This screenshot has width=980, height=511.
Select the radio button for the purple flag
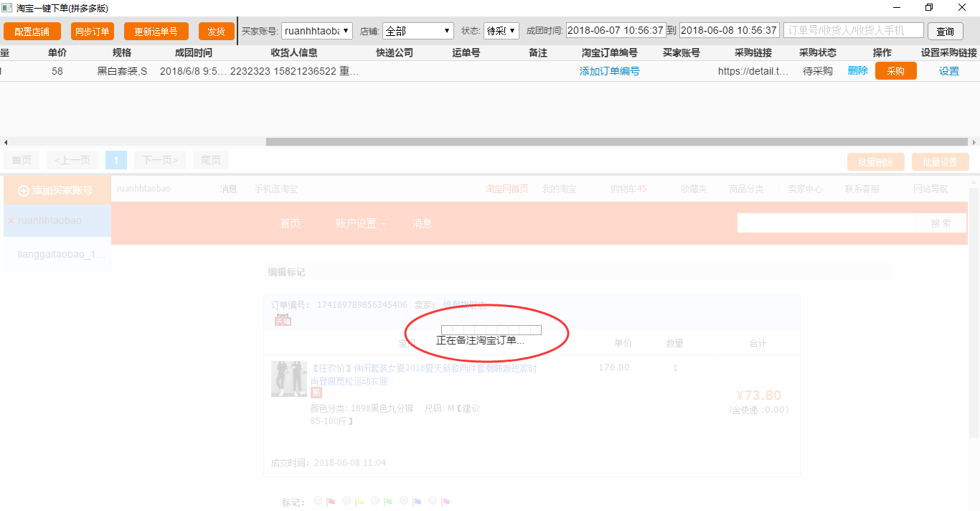tap(433, 501)
